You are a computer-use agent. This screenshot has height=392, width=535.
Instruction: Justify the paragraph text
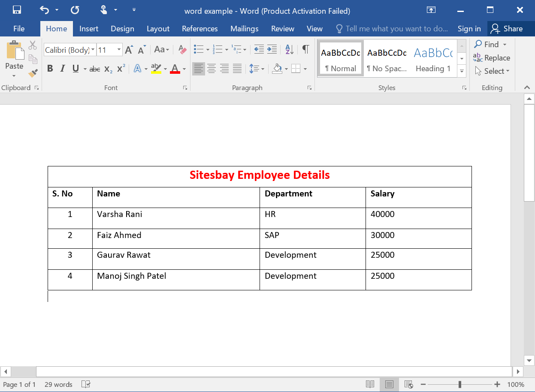click(237, 69)
